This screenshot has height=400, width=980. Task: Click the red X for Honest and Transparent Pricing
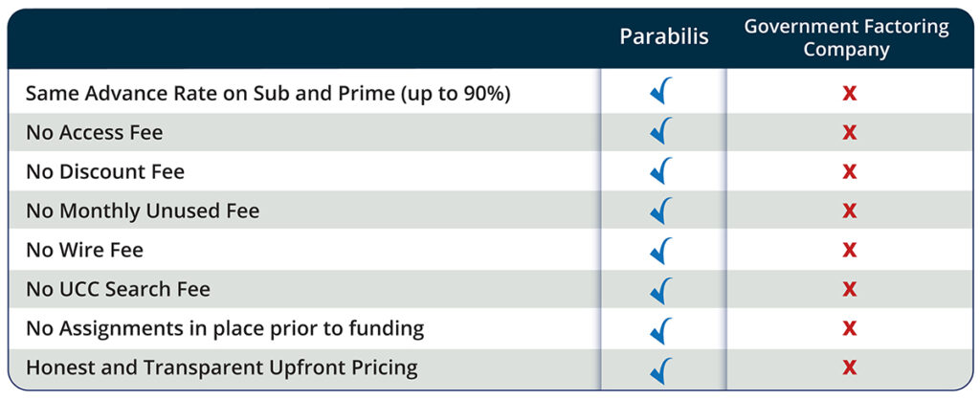pos(848,367)
